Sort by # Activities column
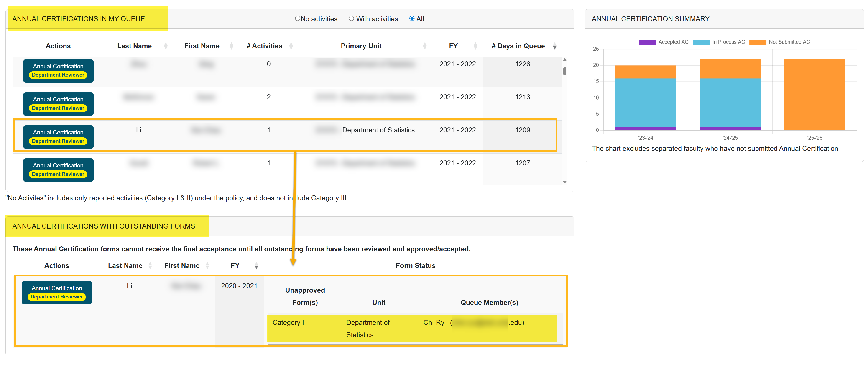 (291, 46)
